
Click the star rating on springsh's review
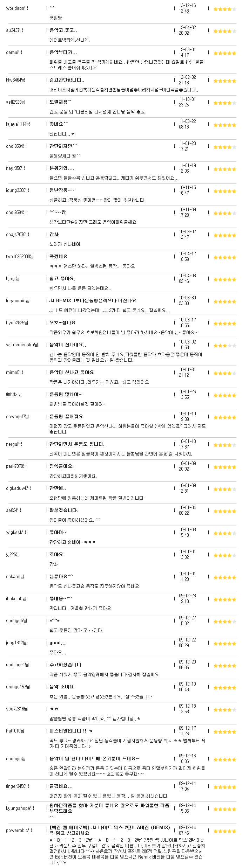(225, 622)
